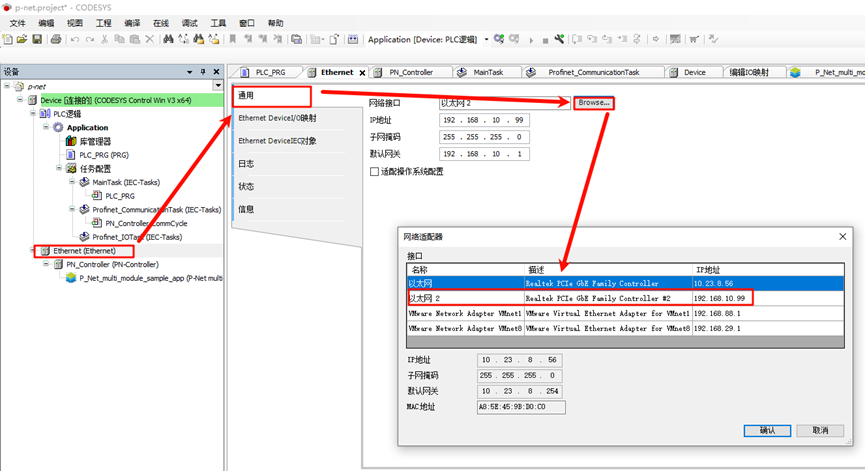Image resolution: width=865 pixels, height=471 pixels.
Task: Click the P_Net_multi_module_sample_app device icon
Action: pos(71,278)
